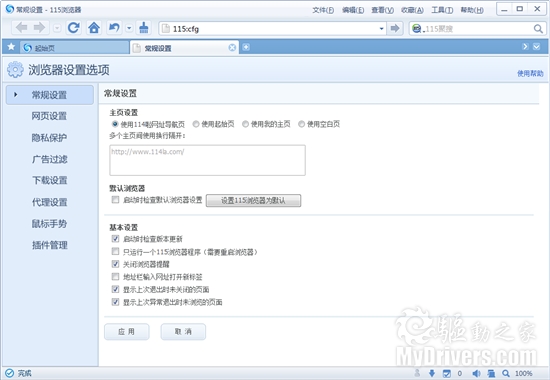Toggle 关闭浏览器提醒 checkbox

coord(115,264)
